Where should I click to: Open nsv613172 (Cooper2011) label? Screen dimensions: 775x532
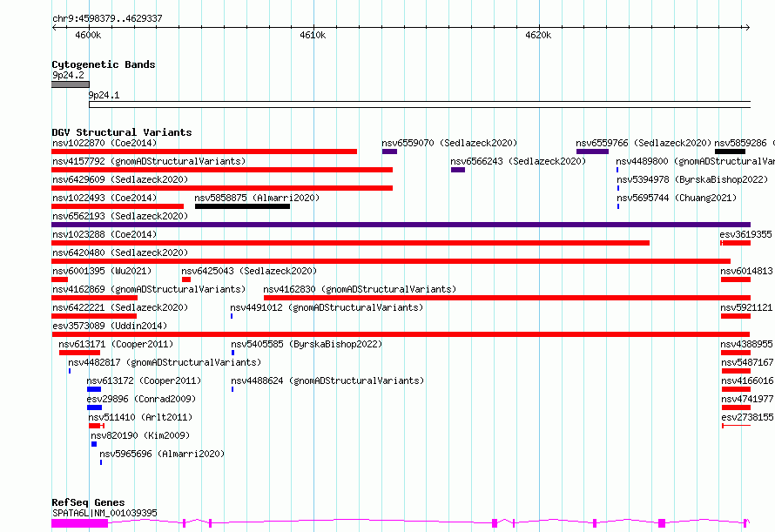pos(144,380)
